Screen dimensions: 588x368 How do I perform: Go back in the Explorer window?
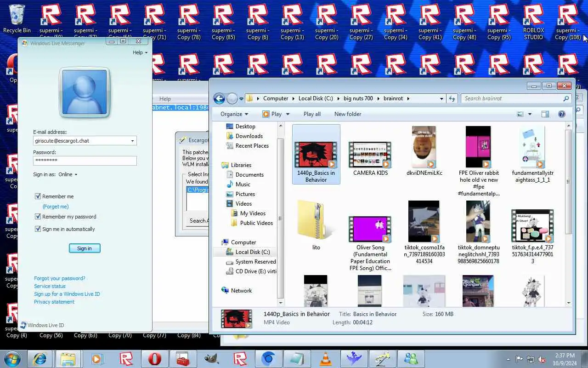coord(219,98)
